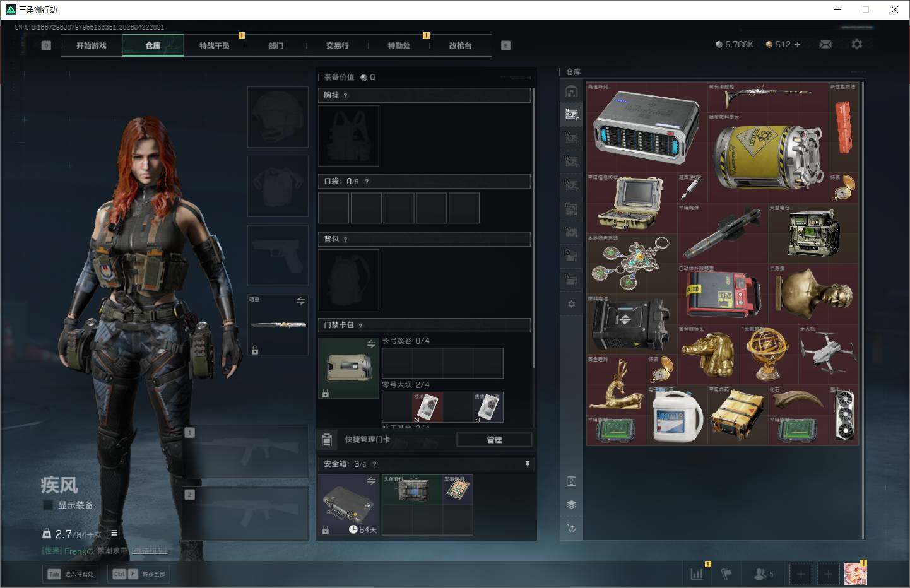The height and width of the screenshot is (588, 910).
Task: Select primary weapon slot 1
Action: pyautogui.click(x=245, y=451)
